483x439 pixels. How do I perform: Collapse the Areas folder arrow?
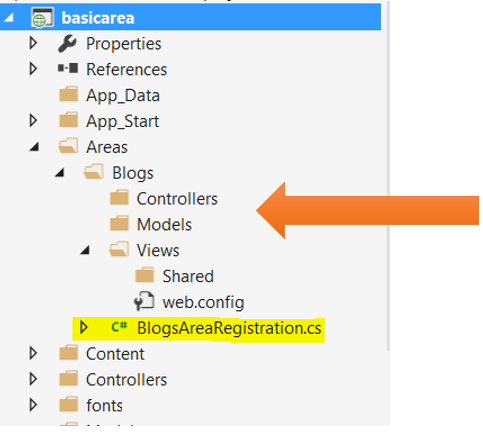(34, 147)
